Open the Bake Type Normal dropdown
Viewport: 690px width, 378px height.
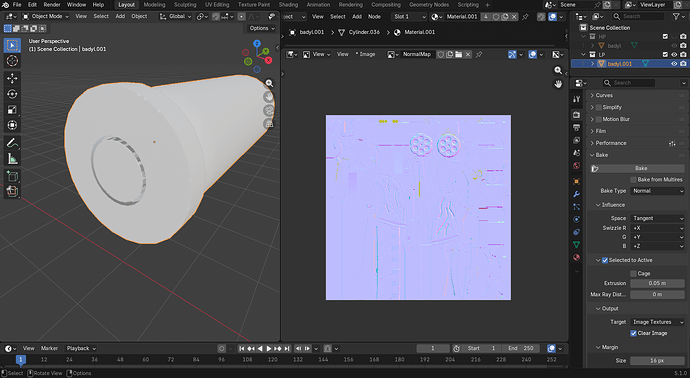click(657, 191)
